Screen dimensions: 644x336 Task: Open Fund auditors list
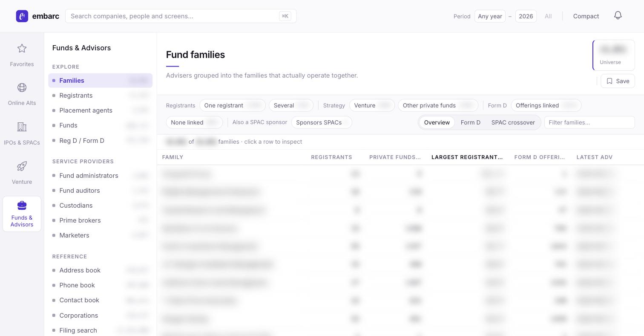[x=101, y=191]
